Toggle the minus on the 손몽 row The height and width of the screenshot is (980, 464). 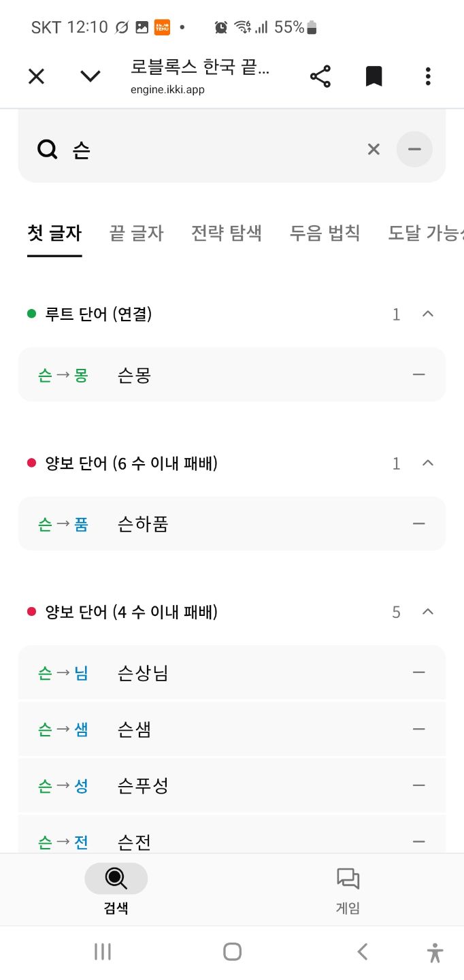419,374
